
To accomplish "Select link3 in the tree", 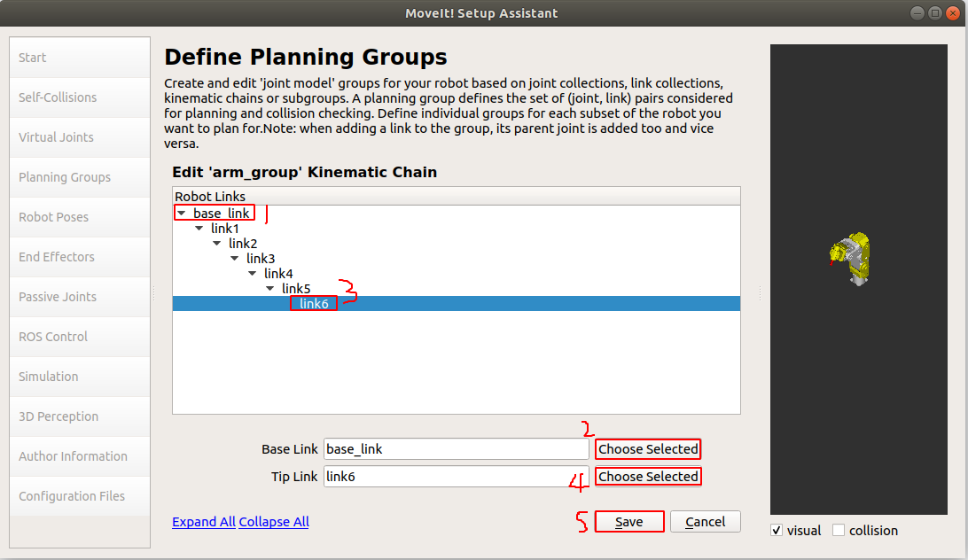I will coord(261,259).
